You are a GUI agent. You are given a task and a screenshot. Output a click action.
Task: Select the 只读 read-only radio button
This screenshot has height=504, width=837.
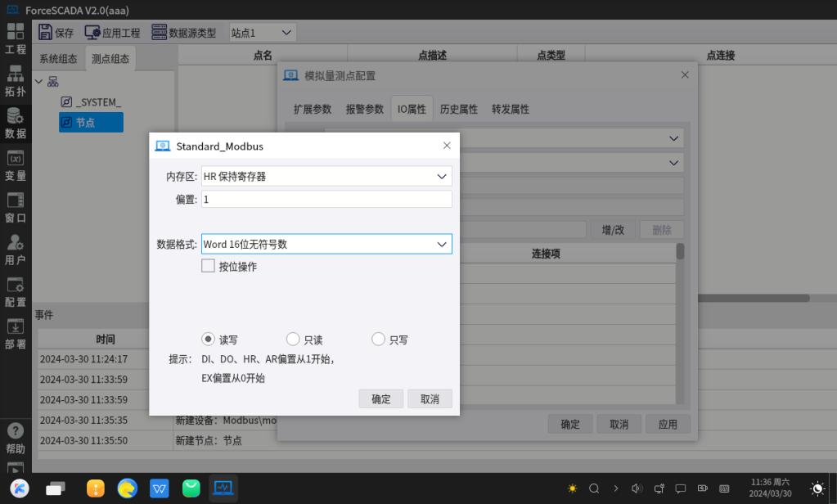pos(293,340)
